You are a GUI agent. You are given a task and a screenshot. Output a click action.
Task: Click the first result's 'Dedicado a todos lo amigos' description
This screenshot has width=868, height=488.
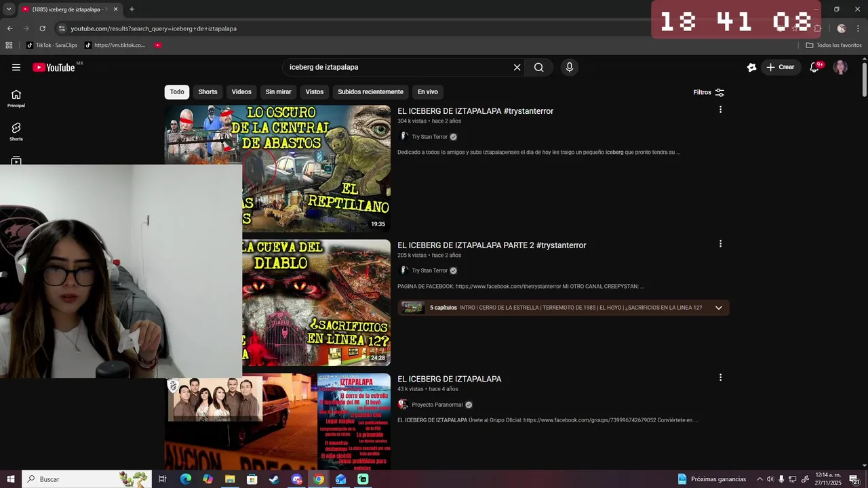[x=538, y=152]
